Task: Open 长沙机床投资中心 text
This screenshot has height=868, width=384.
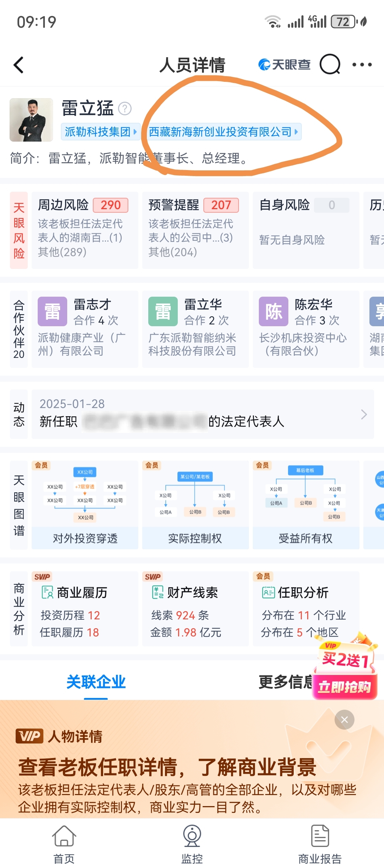Action: (x=303, y=344)
